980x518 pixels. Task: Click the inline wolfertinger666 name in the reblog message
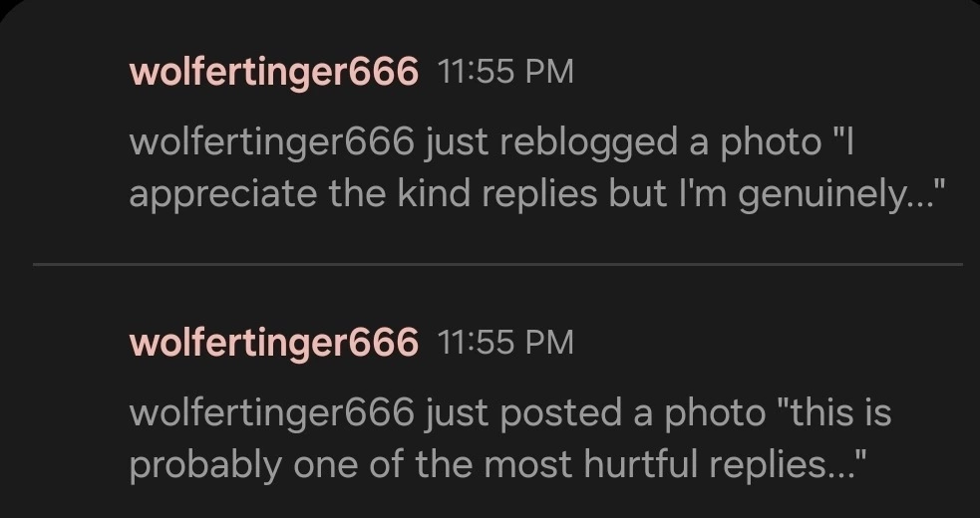(271, 143)
